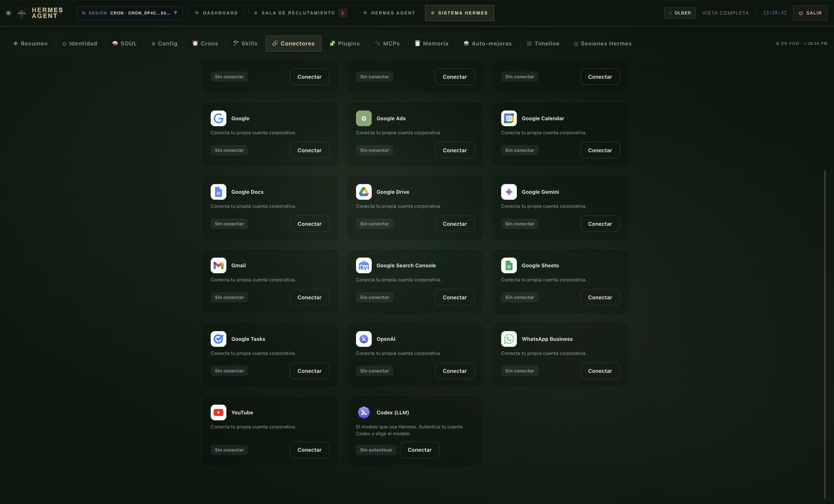The width and height of the screenshot is (834, 504).
Task: Click the Gmail envelope icon
Action: [x=218, y=266]
